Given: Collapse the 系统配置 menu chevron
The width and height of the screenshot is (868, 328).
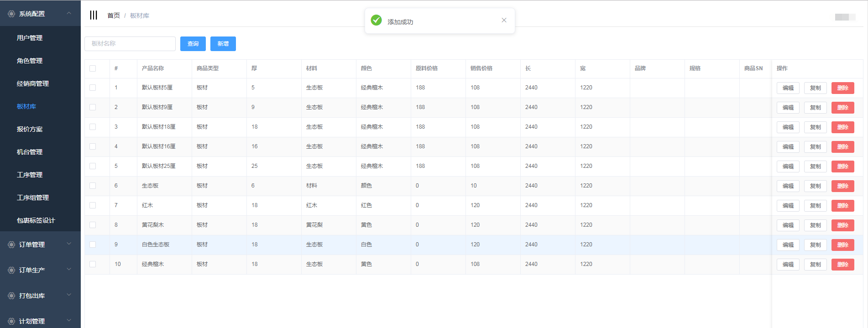Looking at the screenshot, I should point(69,13).
